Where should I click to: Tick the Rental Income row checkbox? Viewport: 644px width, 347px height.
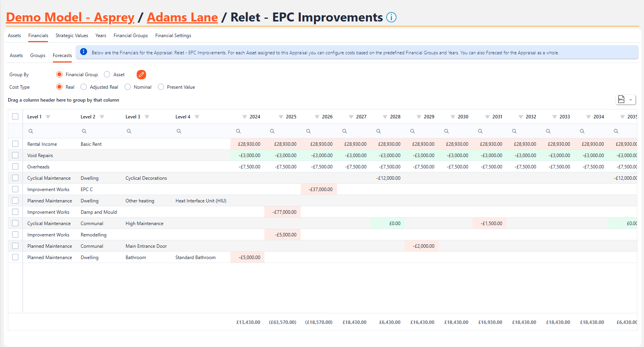15,144
